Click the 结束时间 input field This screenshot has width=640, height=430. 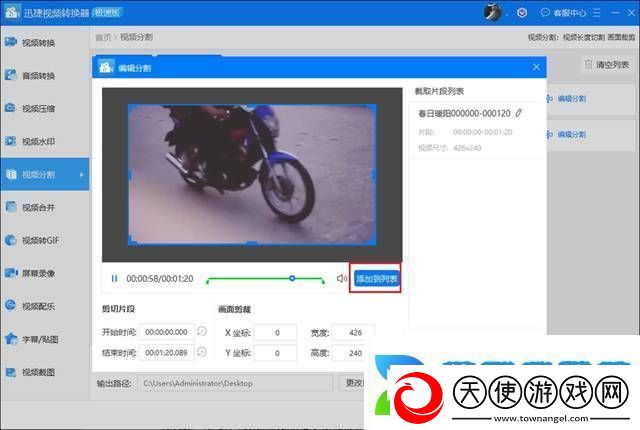click(x=167, y=353)
